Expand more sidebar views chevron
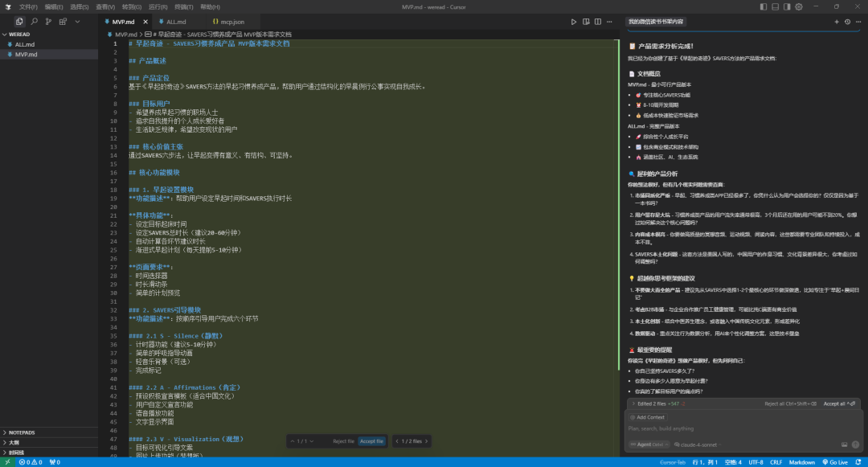Screen dimensions: 868x467 click(x=77, y=22)
